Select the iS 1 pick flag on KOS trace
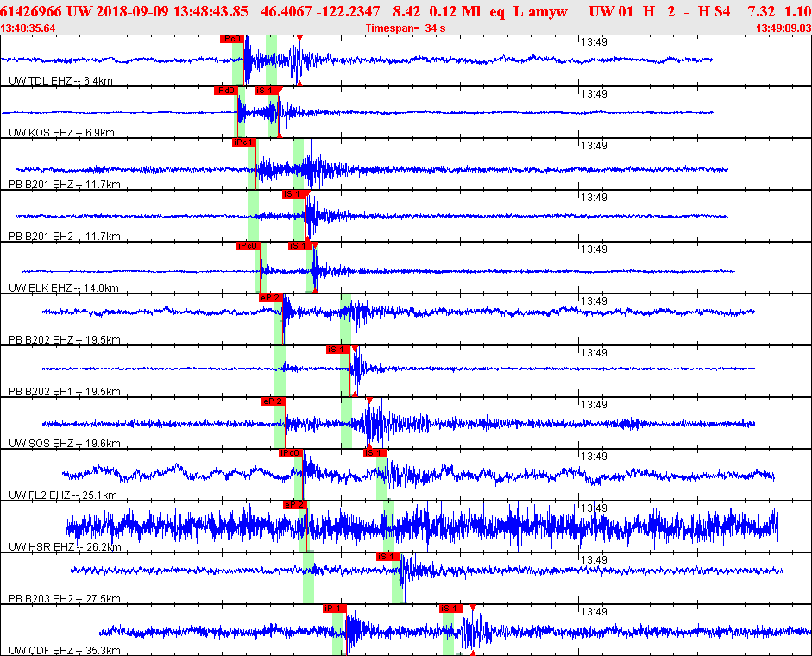 pos(266,91)
